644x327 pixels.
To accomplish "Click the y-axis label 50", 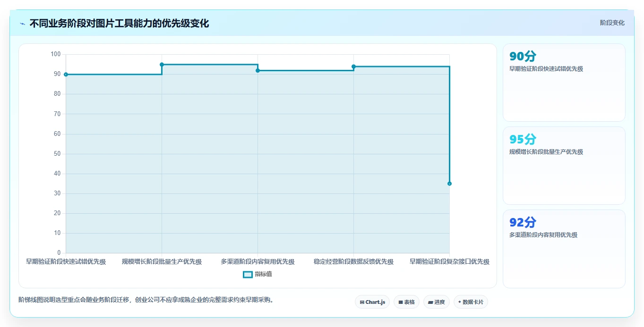I will point(57,154).
